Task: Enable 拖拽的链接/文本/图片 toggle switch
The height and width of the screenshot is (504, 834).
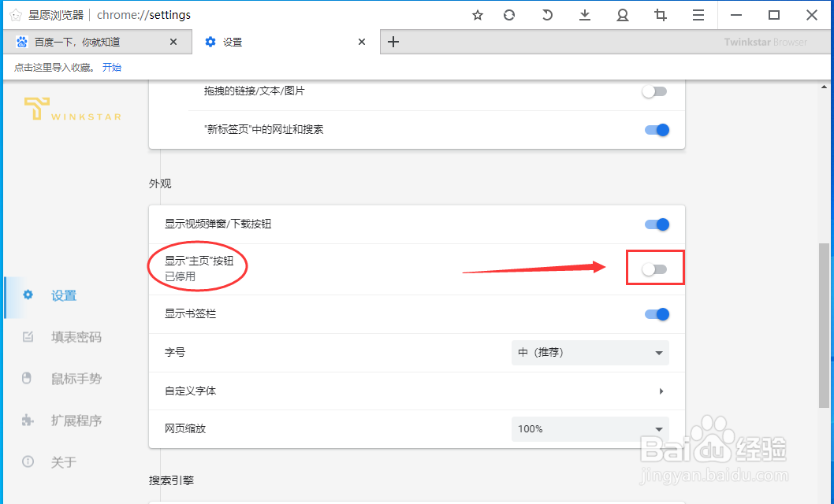Action: [654, 91]
